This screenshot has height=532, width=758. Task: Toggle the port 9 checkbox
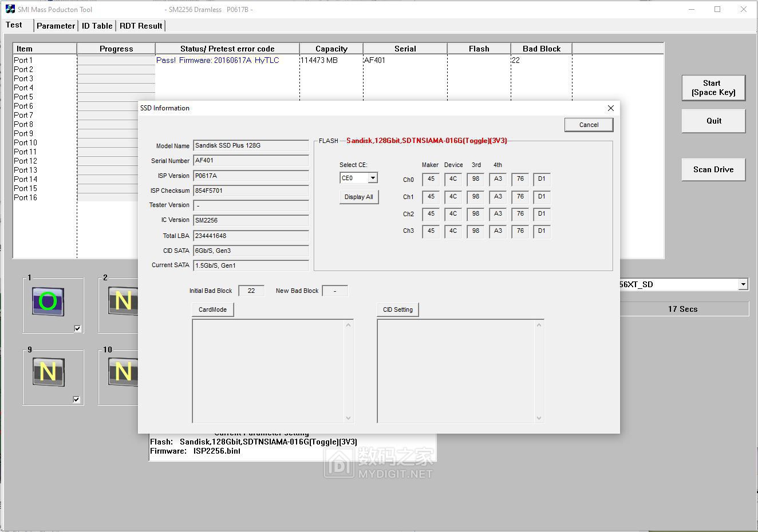(77, 399)
